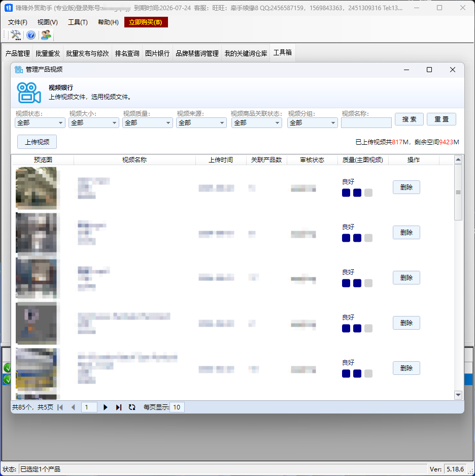475x476 pixels.
Task: Click the 立即购买(B) red button
Action: (146, 22)
